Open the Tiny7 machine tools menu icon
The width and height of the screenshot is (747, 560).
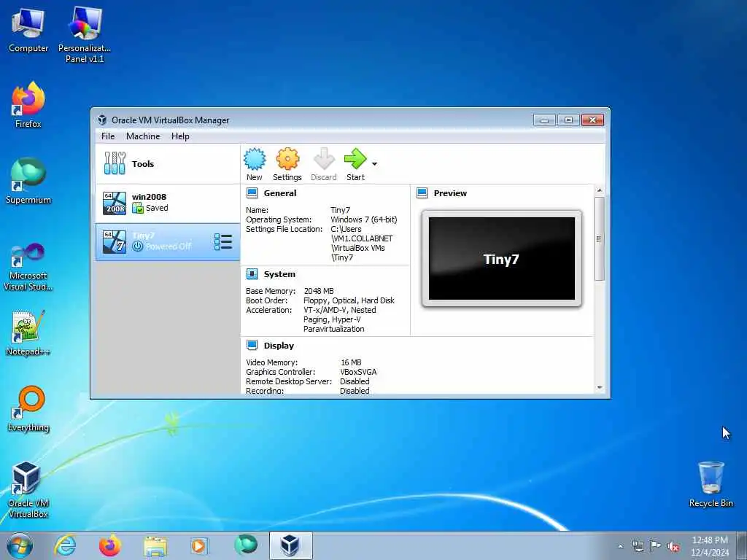click(223, 242)
